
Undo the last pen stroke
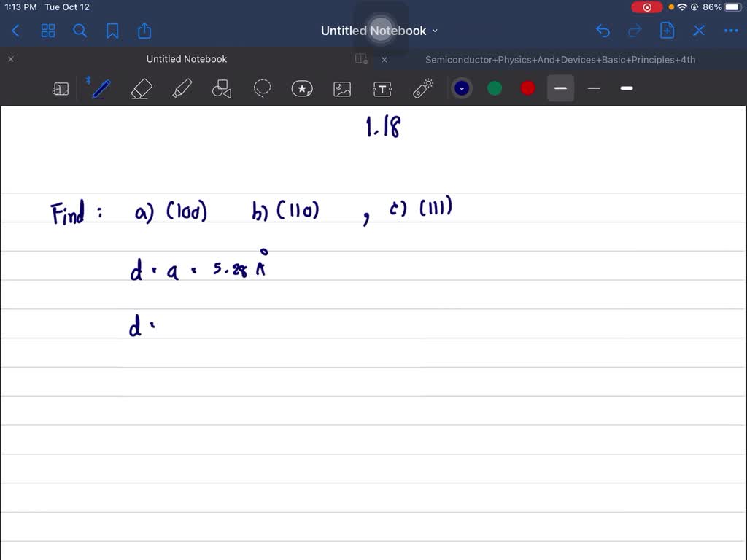click(x=602, y=31)
